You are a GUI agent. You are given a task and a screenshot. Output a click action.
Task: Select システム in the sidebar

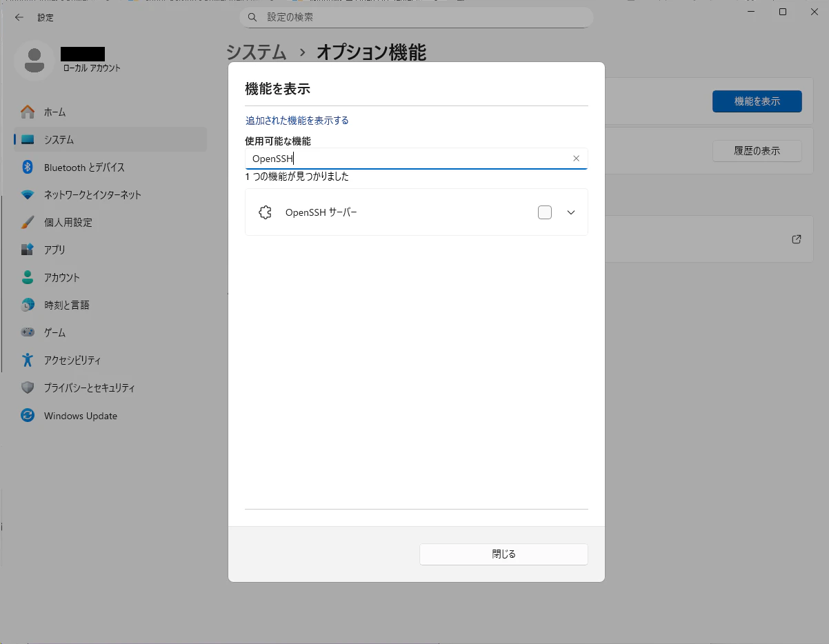tap(110, 139)
